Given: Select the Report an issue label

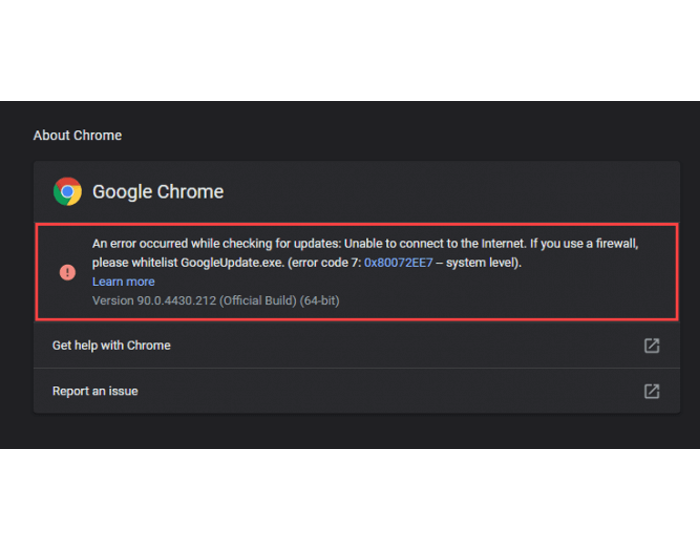Looking at the screenshot, I should 95,391.
